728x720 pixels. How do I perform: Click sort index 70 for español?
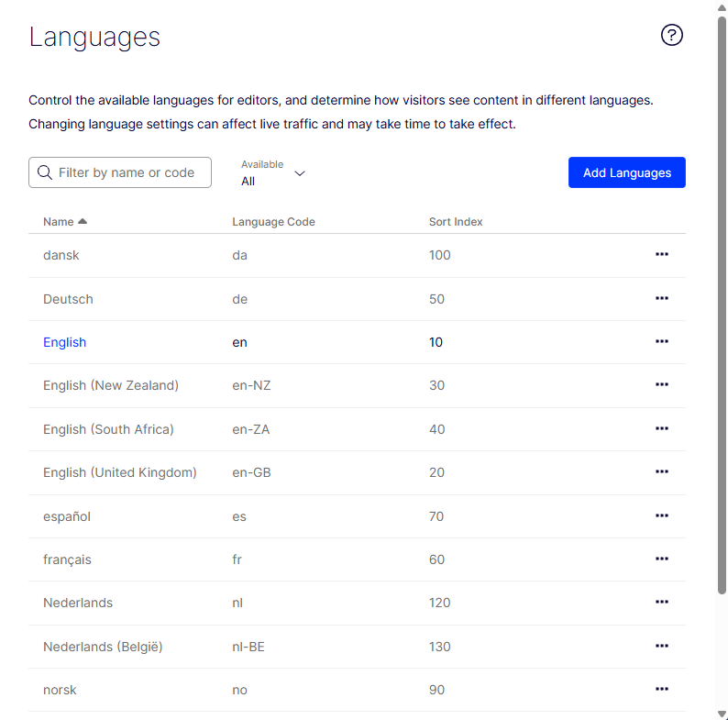[436, 516]
